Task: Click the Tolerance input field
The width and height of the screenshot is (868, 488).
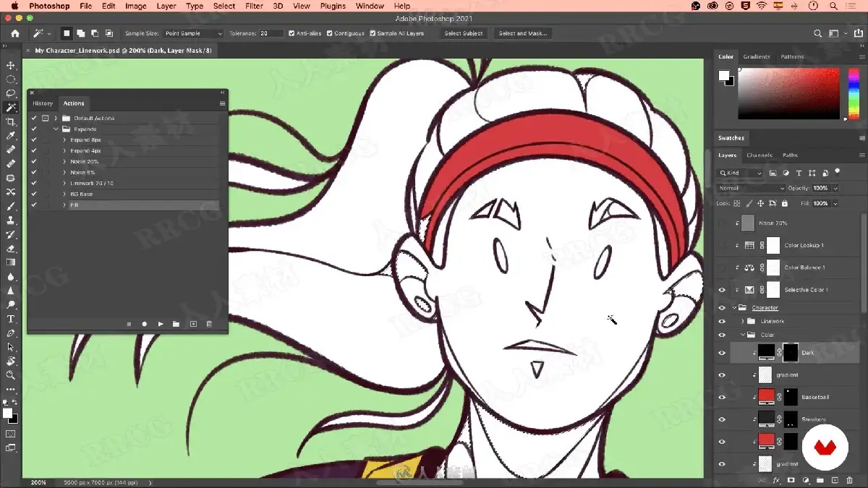Action: click(272, 33)
